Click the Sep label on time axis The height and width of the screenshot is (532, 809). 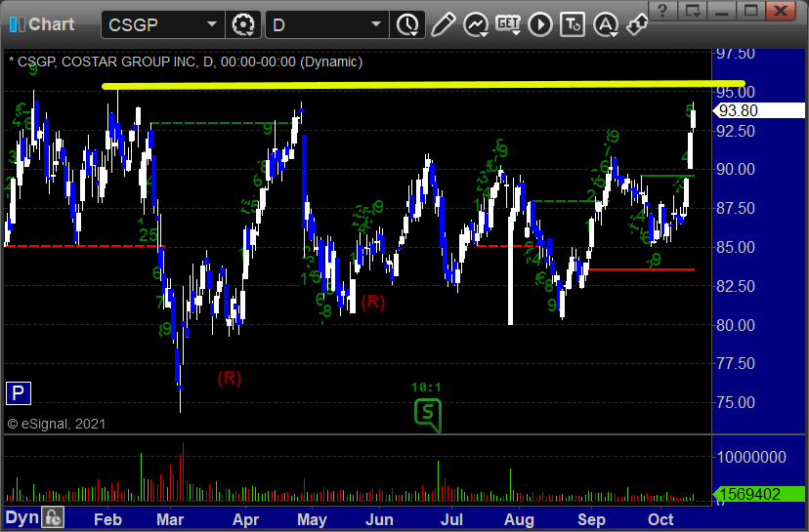click(591, 519)
